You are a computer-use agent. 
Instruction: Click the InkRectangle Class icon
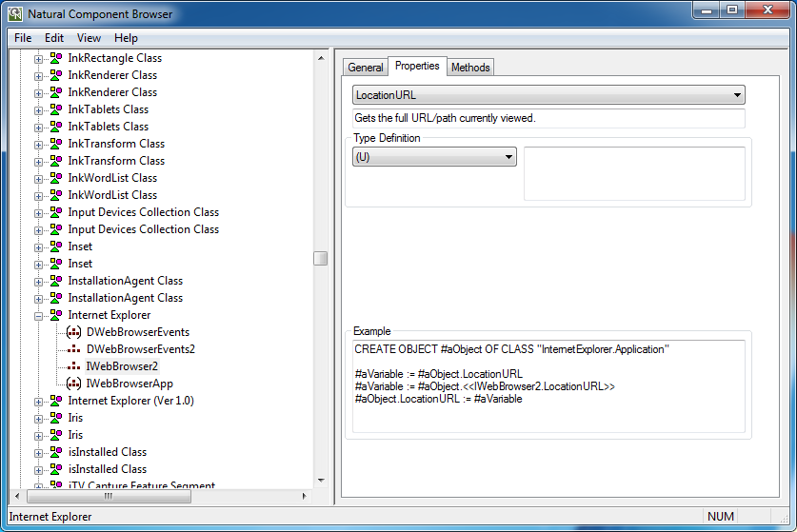tap(56, 58)
